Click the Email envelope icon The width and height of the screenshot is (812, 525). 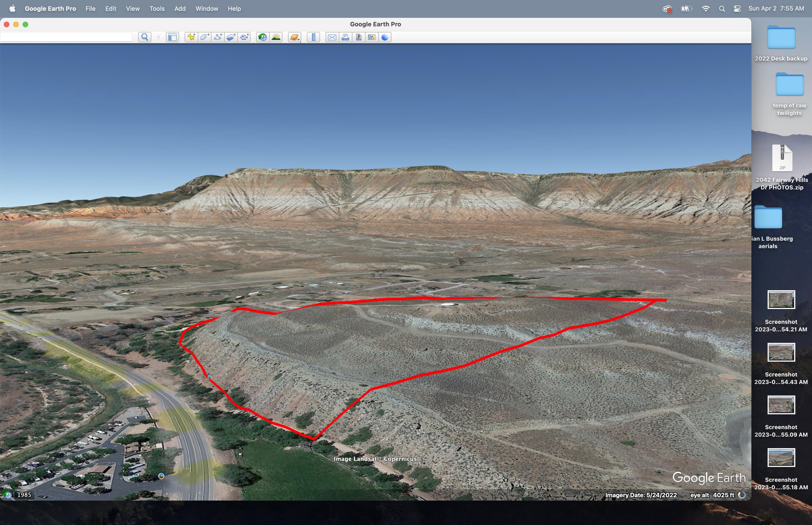pyautogui.click(x=332, y=37)
